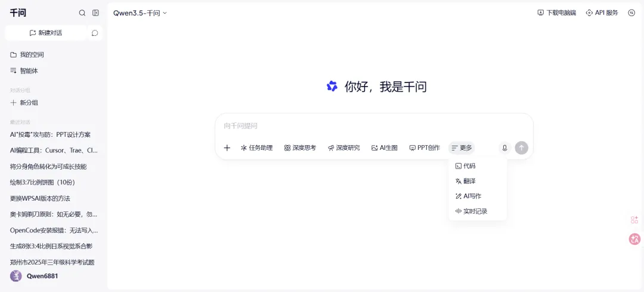Open conversation 郑州市2025年三年级科学考试题
The width and height of the screenshot is (644, 292).
click(x=52, y=262)
